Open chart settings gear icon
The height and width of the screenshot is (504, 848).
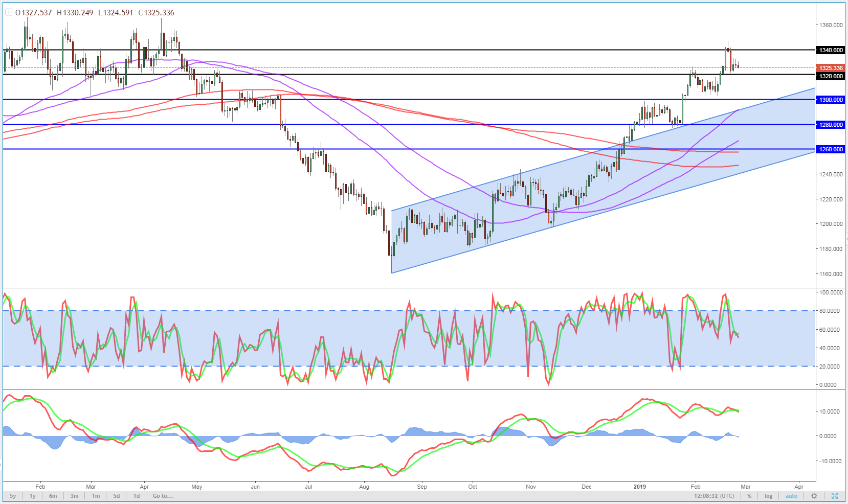click(x=814, y=496)
